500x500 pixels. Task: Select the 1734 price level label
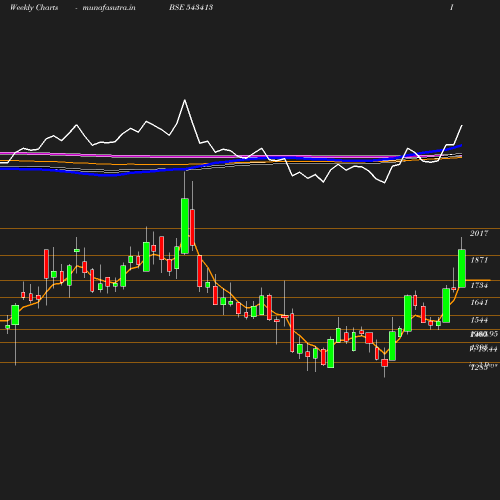(479, 285)
